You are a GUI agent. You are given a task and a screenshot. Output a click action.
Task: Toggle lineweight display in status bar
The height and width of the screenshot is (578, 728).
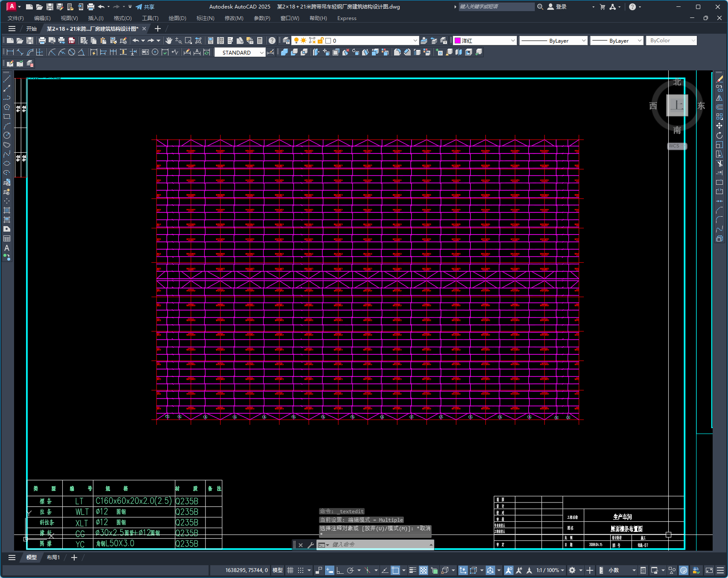412,570
